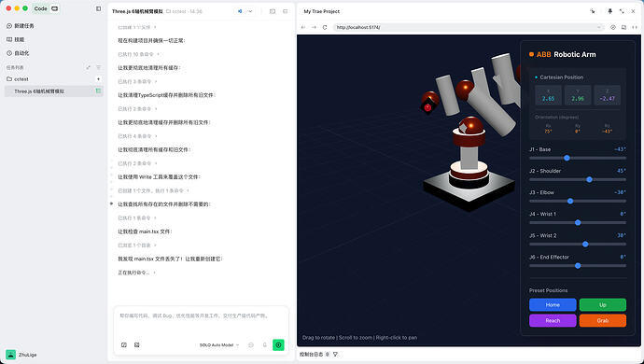Click the console log filter funnel icon
This screenshot has width=644, height=364.
335,354
